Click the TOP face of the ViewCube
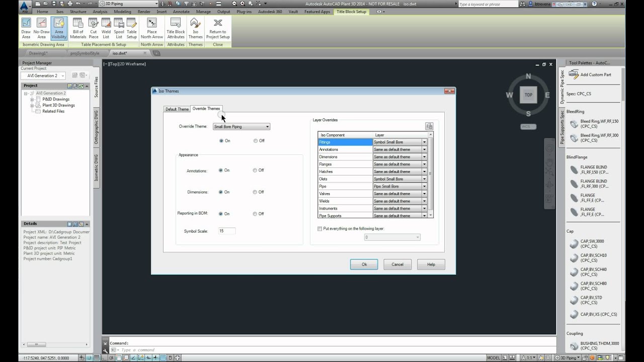The width and height of the screenshot is (644, 362). coord(528,95)
